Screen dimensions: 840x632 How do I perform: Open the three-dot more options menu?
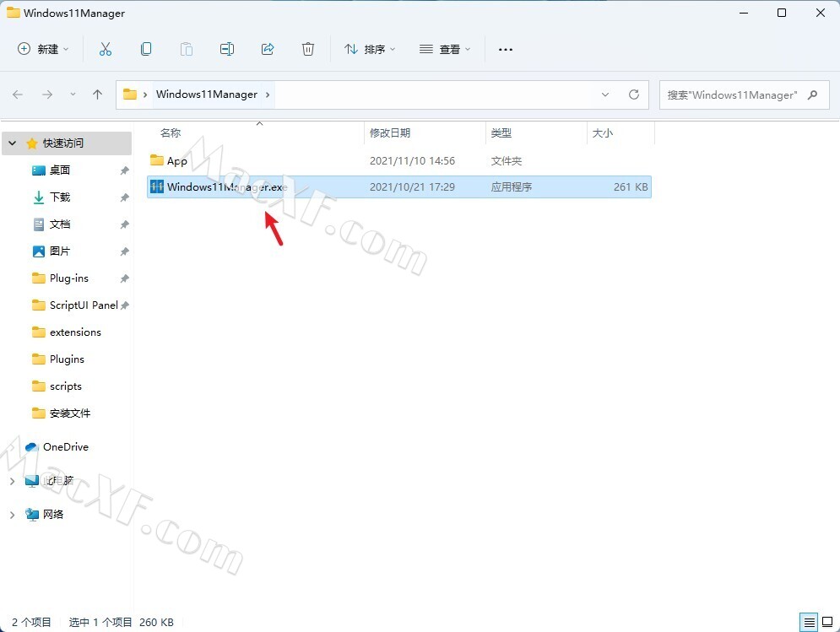[x=505, y=49]
